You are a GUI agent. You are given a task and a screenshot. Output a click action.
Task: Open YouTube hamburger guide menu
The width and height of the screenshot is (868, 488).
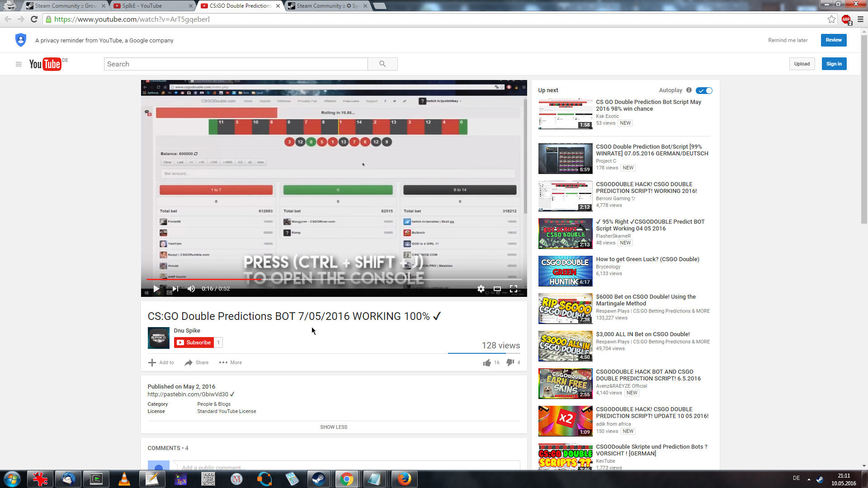19,64
